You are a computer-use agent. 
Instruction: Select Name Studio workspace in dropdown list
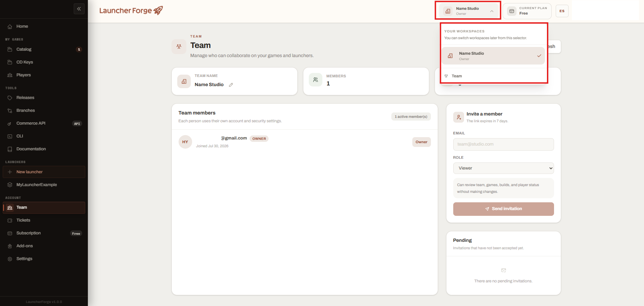[x=493, y=56]
